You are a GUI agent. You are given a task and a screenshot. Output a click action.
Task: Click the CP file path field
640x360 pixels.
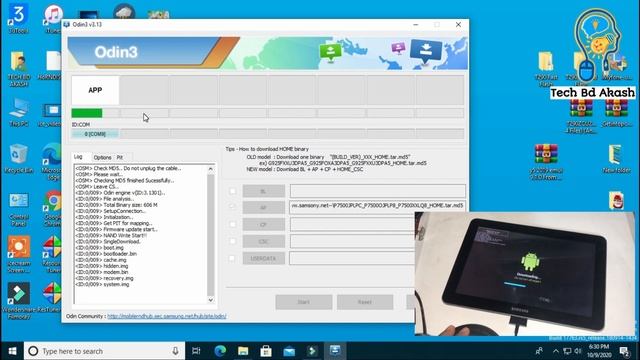[352, 224]
